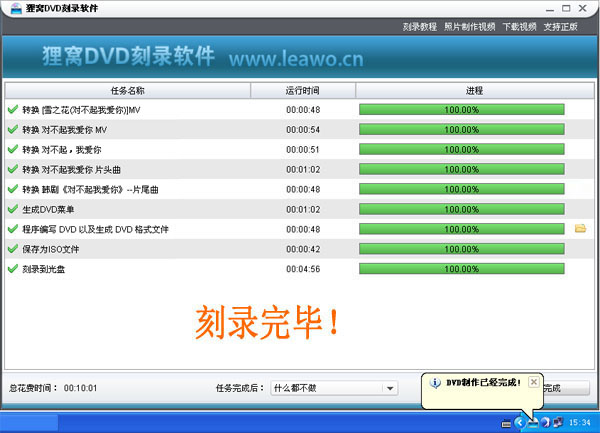Click green checkmark of 片头曲 row
Image resolution: width=600 pixels, height=433 pixels.
click(13, 169)
